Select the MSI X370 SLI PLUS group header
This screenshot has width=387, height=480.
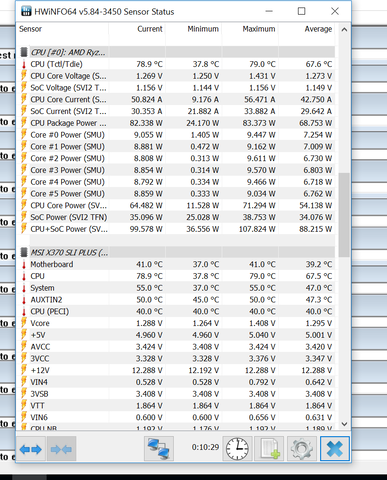coord(69,253)
